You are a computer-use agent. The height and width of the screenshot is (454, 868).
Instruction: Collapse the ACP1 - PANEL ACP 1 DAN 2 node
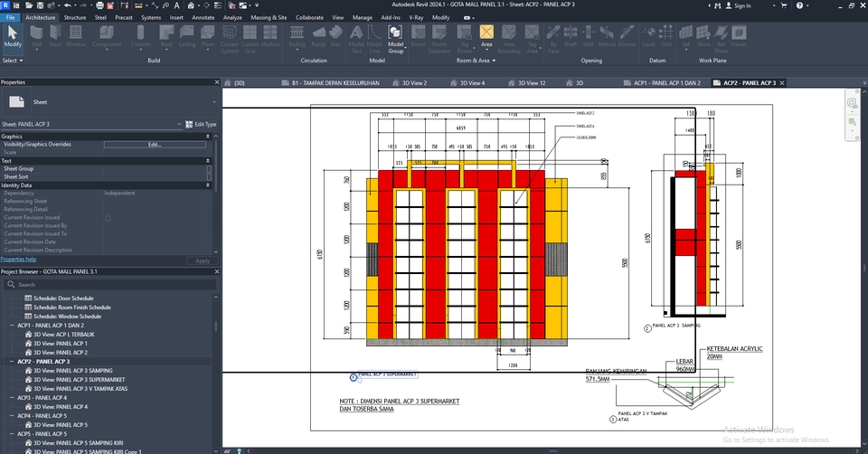12,326
